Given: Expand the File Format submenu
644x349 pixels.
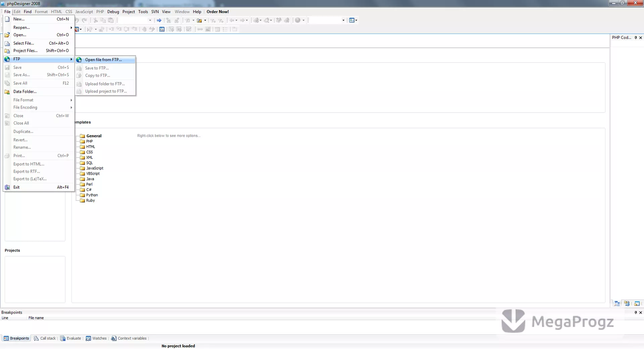Looking at the screenshot, I should 71,100.
